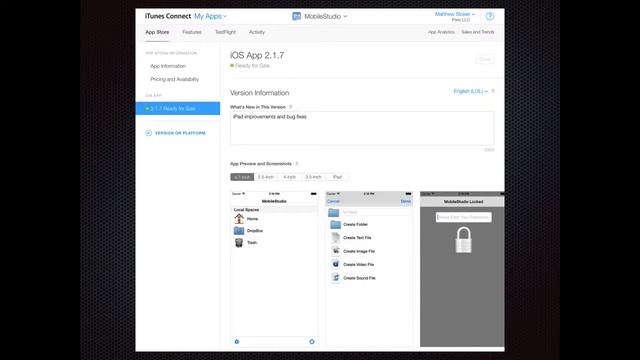Click the Save button

coord(485,60)
